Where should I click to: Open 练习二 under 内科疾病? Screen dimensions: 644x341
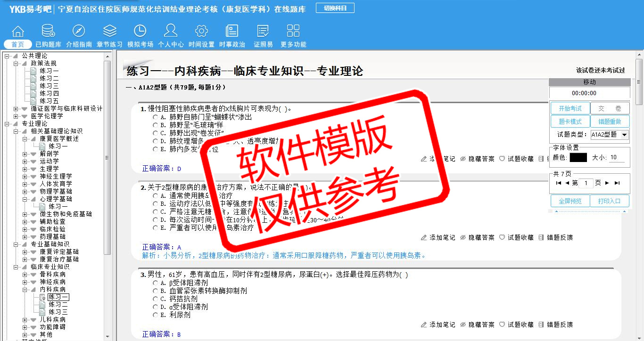[58, 304]
